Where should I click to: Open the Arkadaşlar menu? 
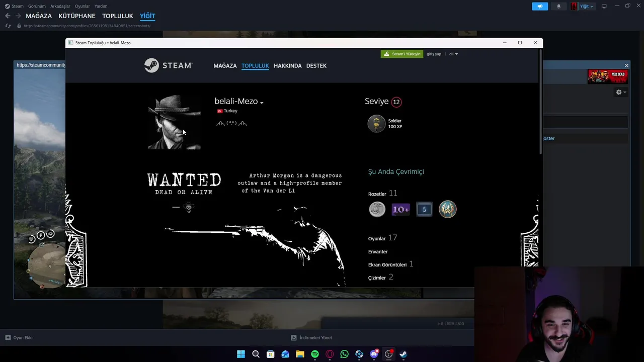pyautogui.click(x=60, y=6)
